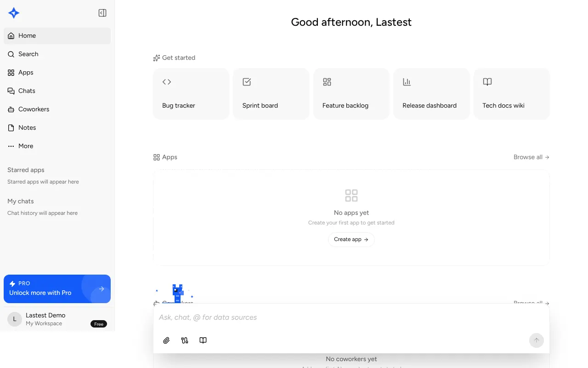Screen dimensions: 588x368
Task: Open the Home menu item
Action: [57, 35]
